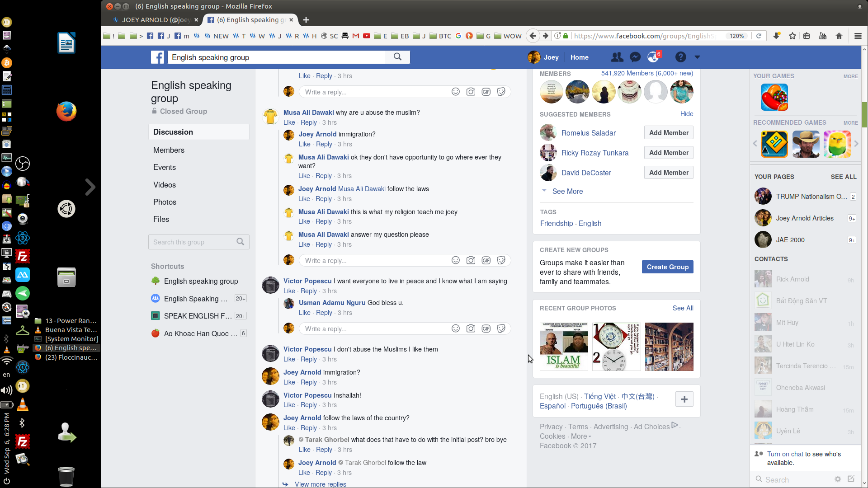Insert emoji in reply under Victor Popescu
The width and height of the screenshot is (868, 488).
pos(456,328)
